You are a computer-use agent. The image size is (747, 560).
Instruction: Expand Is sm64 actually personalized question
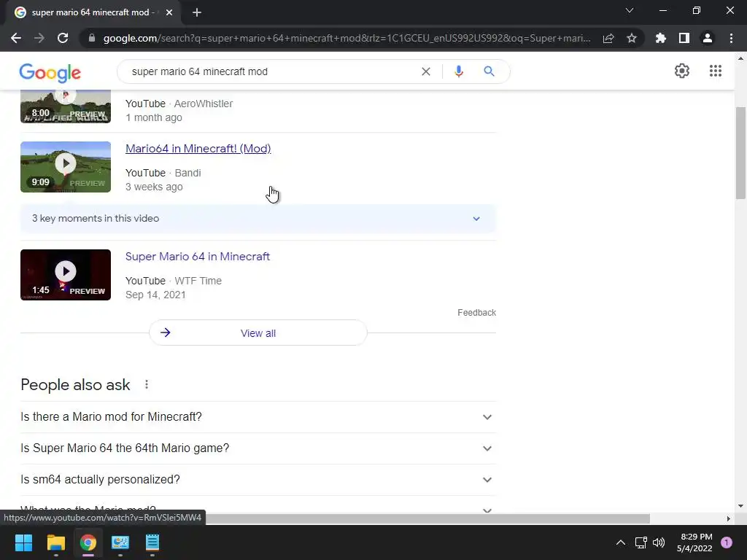[258, 480]
